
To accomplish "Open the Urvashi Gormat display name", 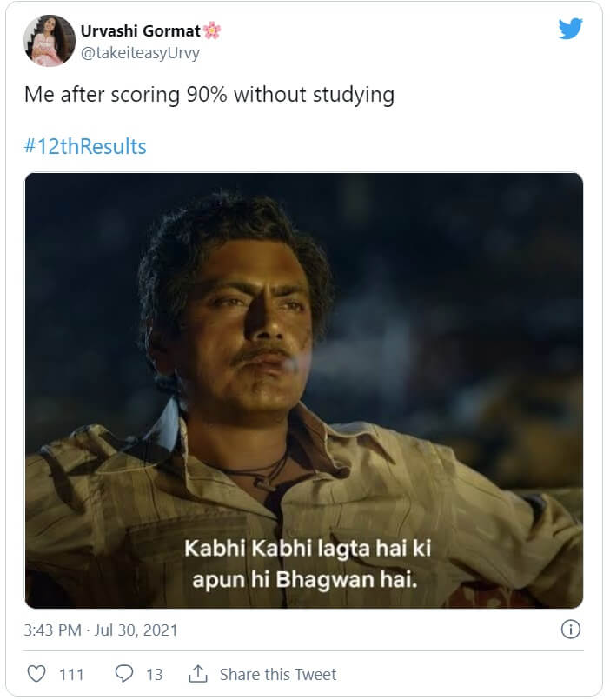I will 140,30.
